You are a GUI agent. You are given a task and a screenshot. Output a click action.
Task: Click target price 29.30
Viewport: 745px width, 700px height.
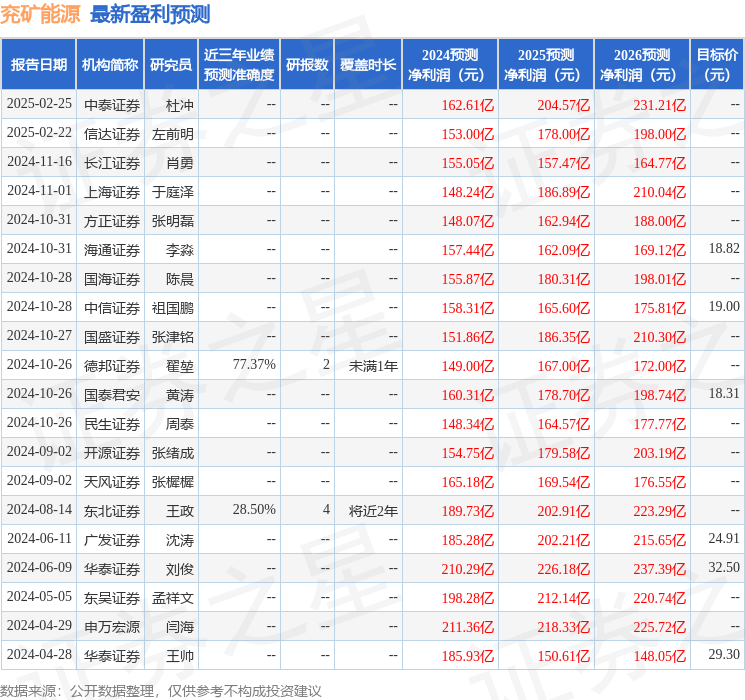pos(724,654)
